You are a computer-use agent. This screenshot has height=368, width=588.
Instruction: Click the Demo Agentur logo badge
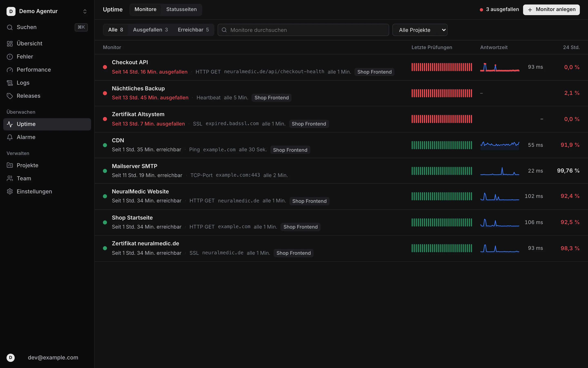click(11, 11)
